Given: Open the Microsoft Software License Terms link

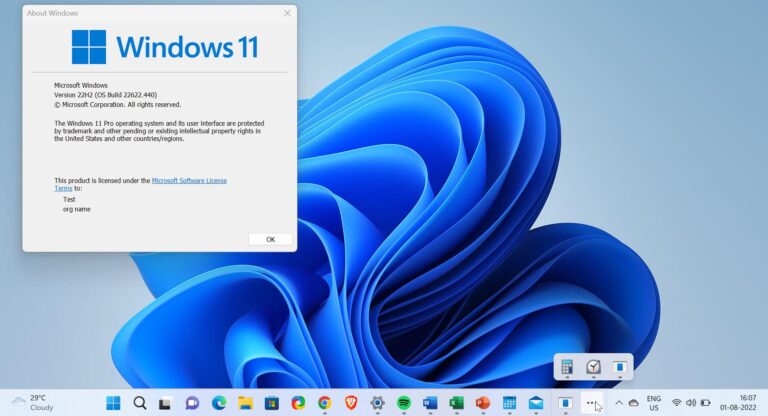Looking at the screenshot, I should pyautogui.click(x=189, y=180).
